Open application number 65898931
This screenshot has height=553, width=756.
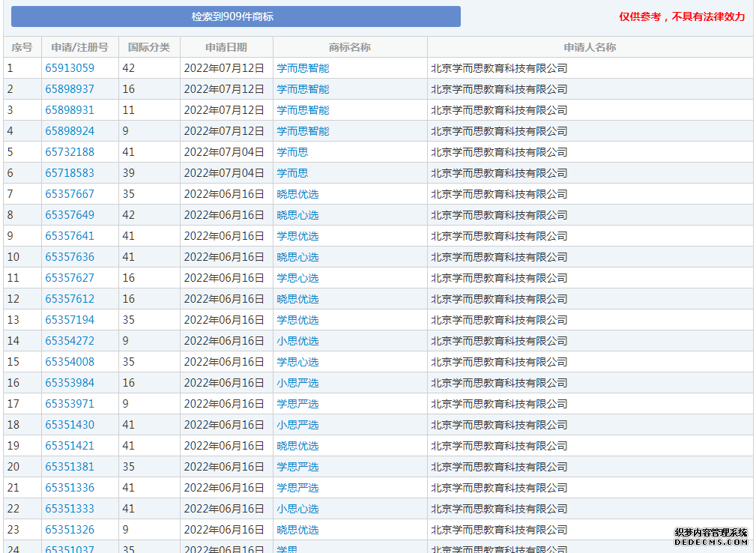coord(70,110)
